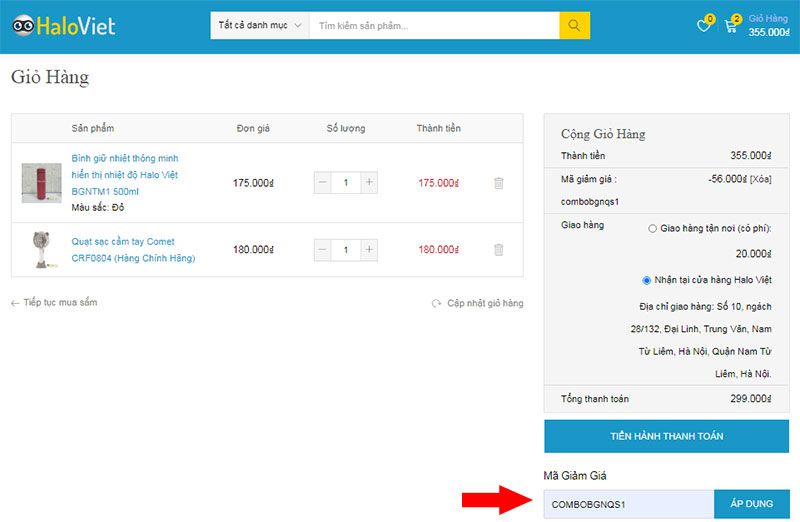Expand the Tất cả danh mục dropdown
Viewport: 800px width, 522px height.
coord(260,26)
